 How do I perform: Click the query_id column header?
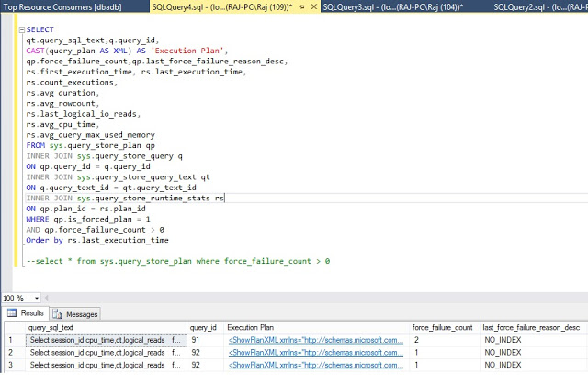tap(203, 327)
